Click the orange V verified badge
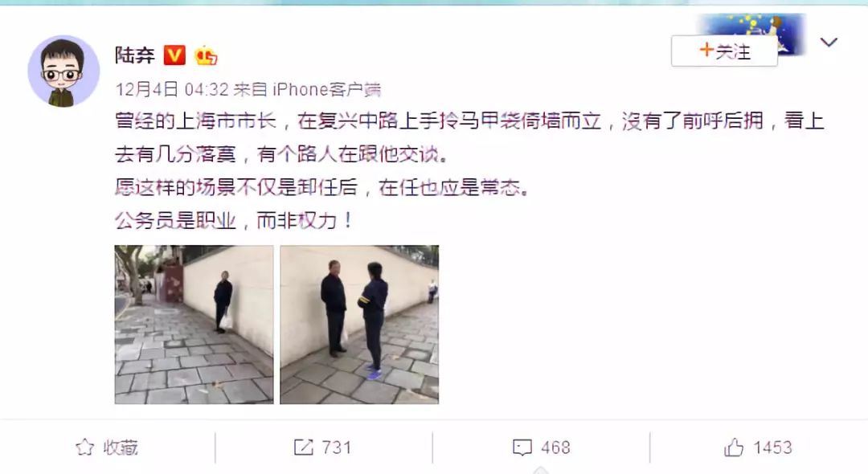This screenshot has height=474, width=868. [174, 55]
